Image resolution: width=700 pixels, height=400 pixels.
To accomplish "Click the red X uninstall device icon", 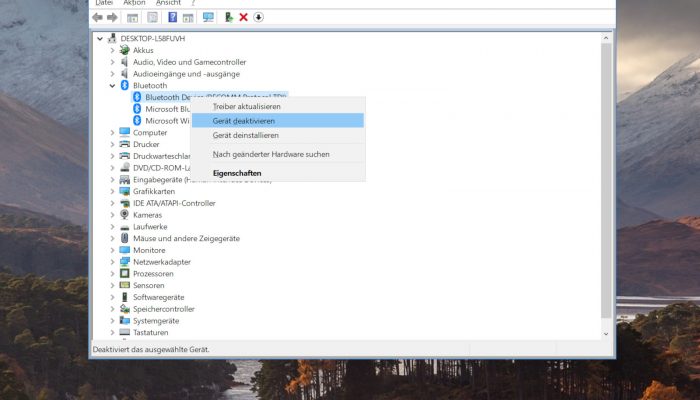I will pyautogui.click(x=243, y=17).
